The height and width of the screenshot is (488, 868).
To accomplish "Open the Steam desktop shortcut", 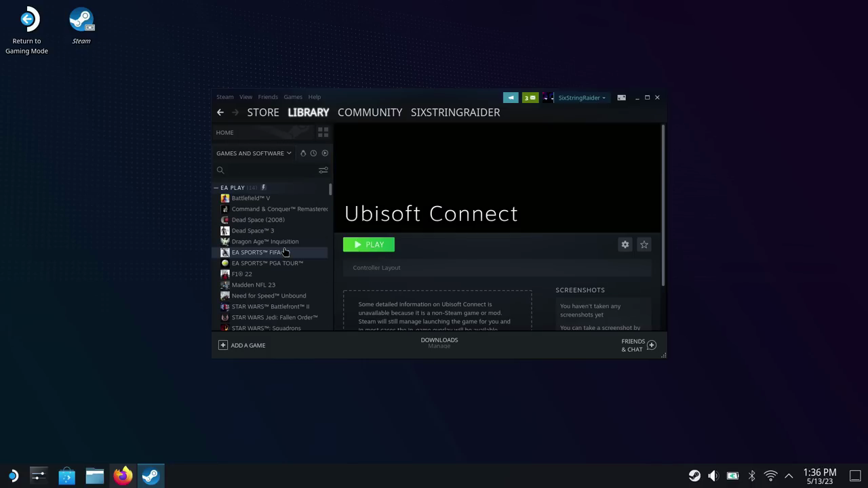I will click(x=81, y=26).
